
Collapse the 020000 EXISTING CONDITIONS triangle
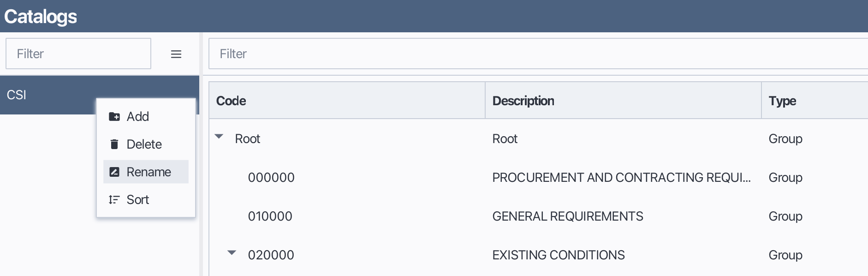(232, 252)
